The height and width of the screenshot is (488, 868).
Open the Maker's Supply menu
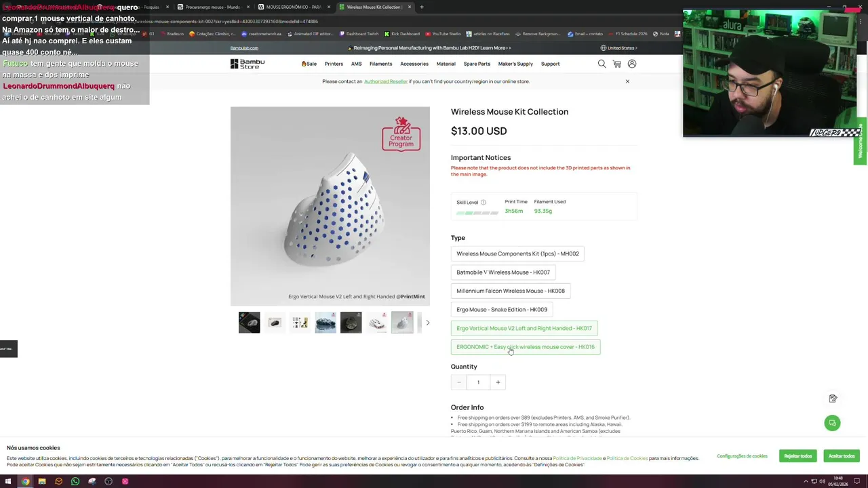click(515, 64)
